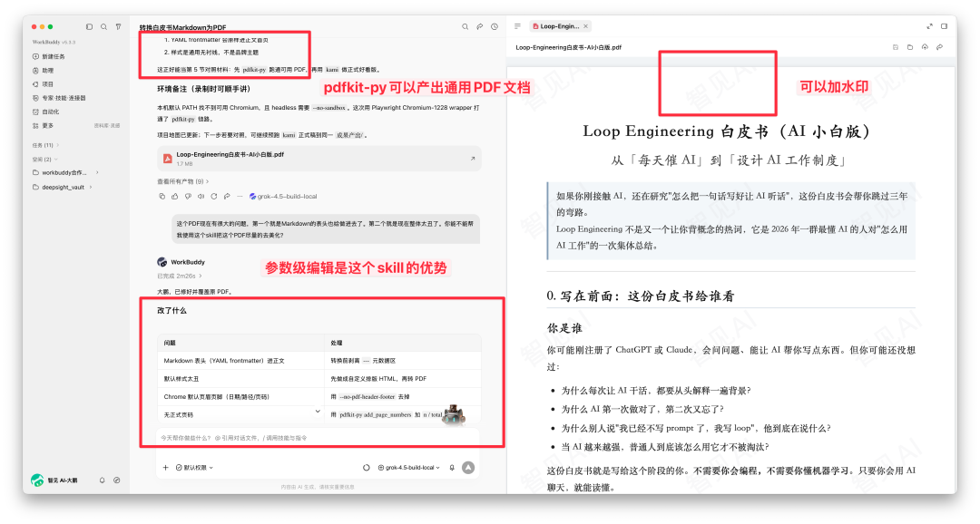The image size is (980, 524).
Task: Click heading 0. 写在前面 in PDF
Action: click(x=640, y=296)
